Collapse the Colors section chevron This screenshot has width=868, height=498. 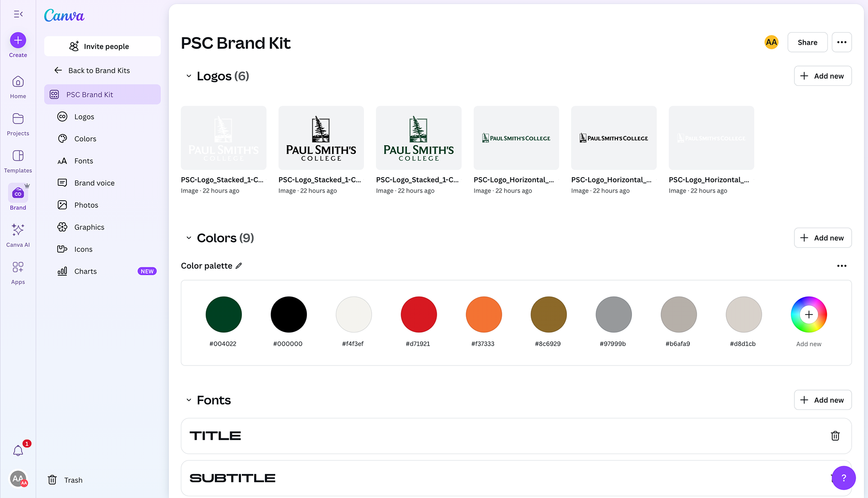click(189, 238)
